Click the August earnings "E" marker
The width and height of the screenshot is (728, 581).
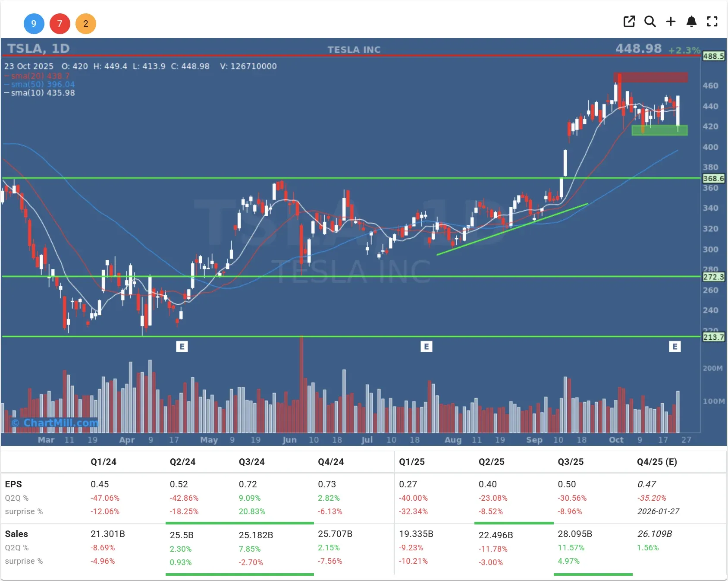(427, 346)
